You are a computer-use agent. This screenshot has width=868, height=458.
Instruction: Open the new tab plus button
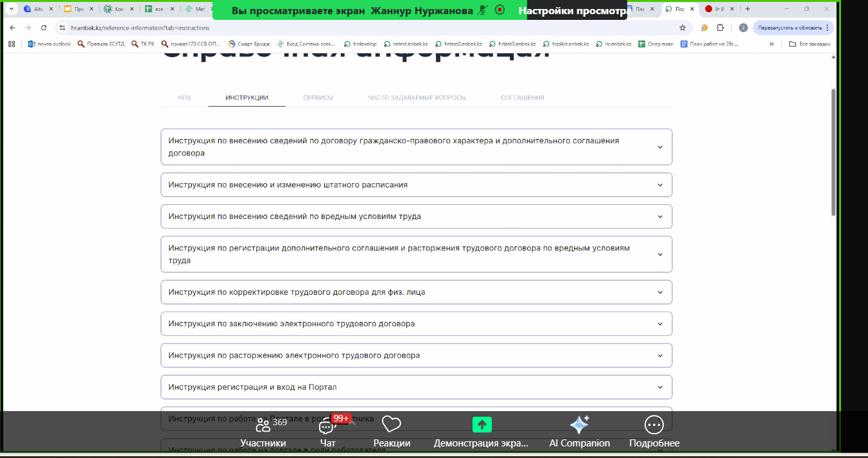(x=747, y=9)
